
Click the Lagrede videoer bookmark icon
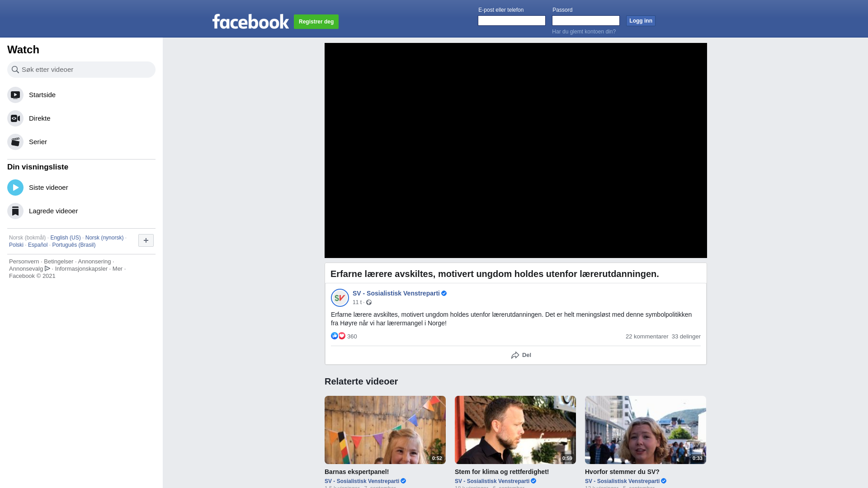[x=15, y=211]
